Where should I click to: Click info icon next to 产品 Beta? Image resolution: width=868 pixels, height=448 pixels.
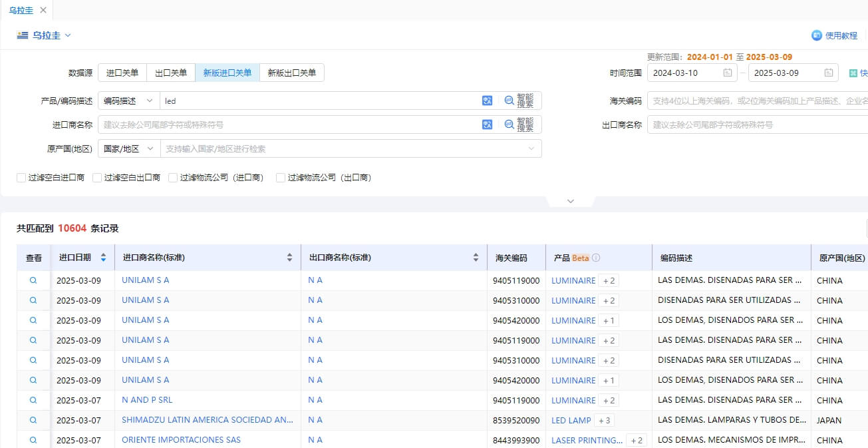pos(596,258)
